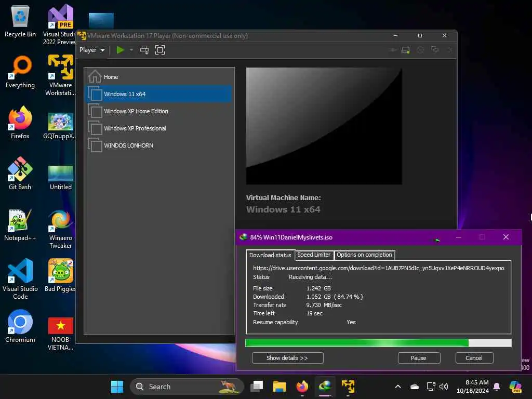Switch to the Download status tab

(270, 255)
